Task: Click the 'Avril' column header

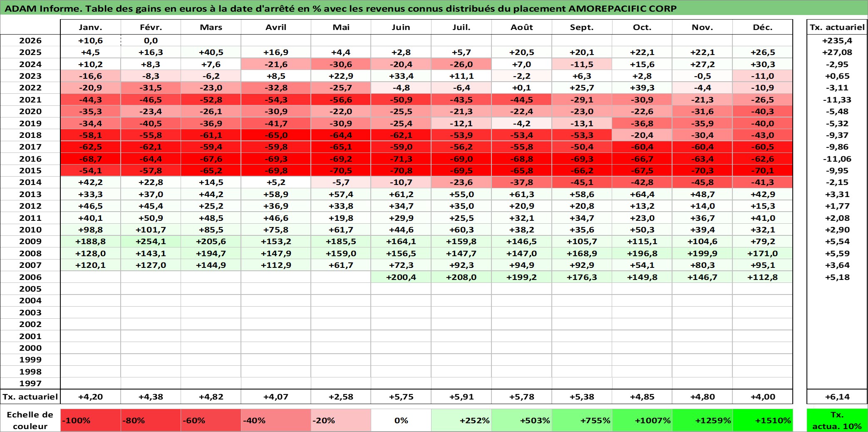Action: click(x=276, y=27)
